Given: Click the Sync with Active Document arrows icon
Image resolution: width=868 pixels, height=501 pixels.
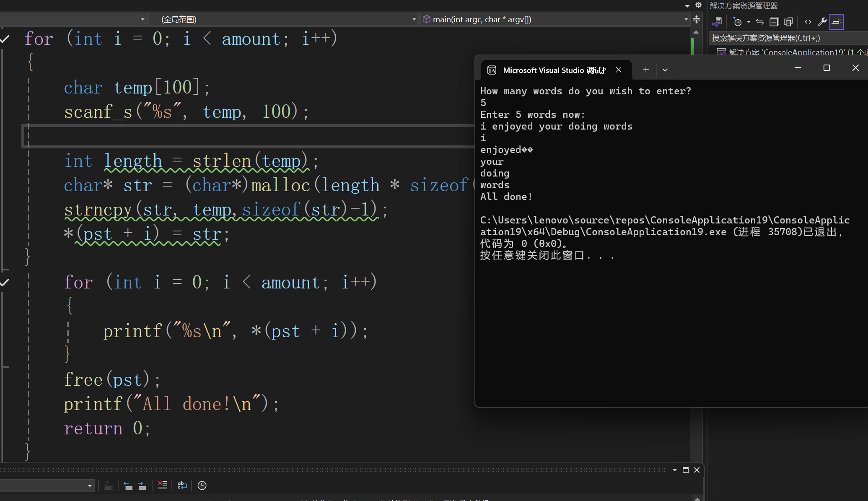Looking at the screenshot, I should (x=759, y=22).
